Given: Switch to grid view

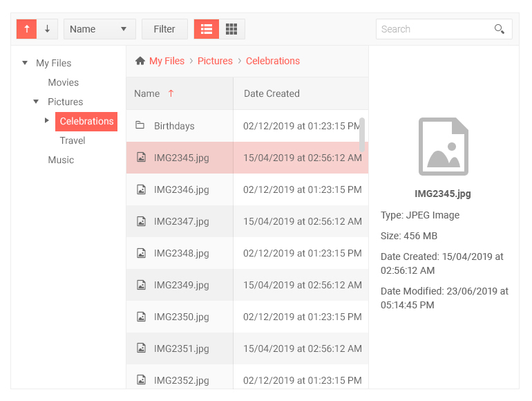Looking at the screenshot, I should pyautogui.click(x=231, y=29).
